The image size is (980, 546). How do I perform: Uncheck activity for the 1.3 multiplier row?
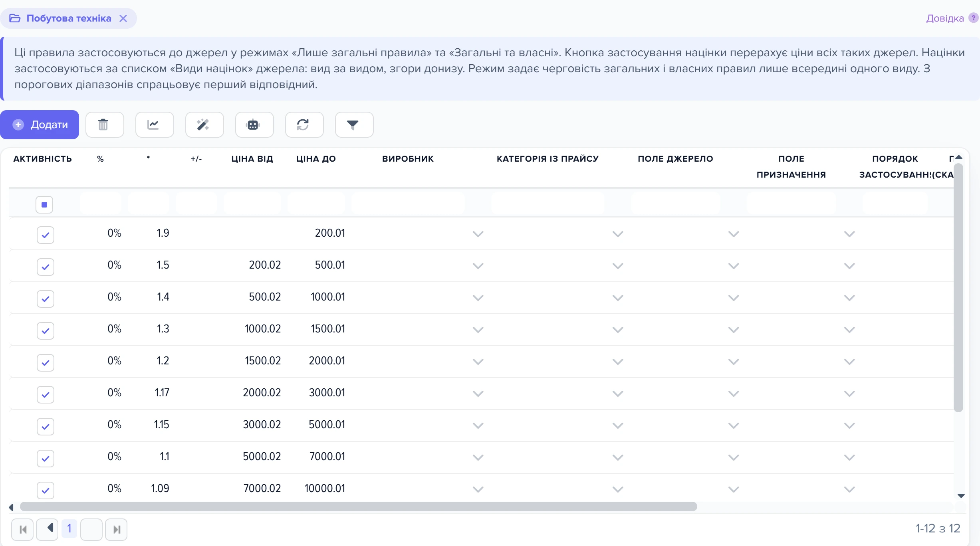[46, 330]
